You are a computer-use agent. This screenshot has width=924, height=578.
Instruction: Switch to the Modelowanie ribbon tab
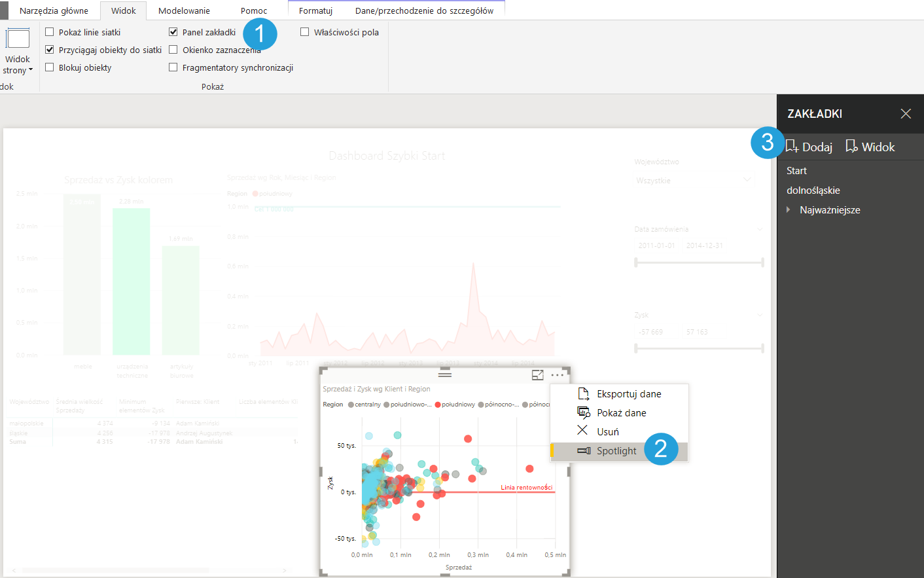tap(184, 10)
